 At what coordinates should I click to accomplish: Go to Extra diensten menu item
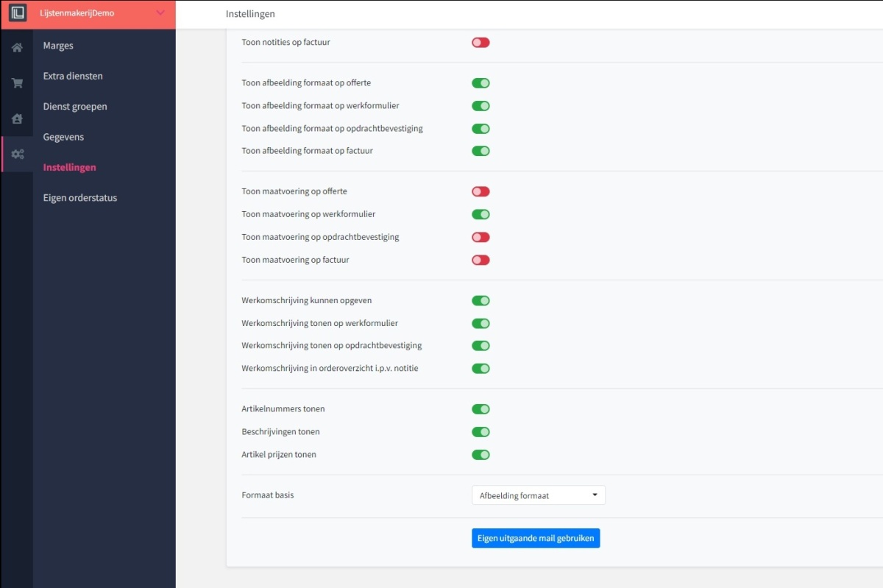pos(73,76)
